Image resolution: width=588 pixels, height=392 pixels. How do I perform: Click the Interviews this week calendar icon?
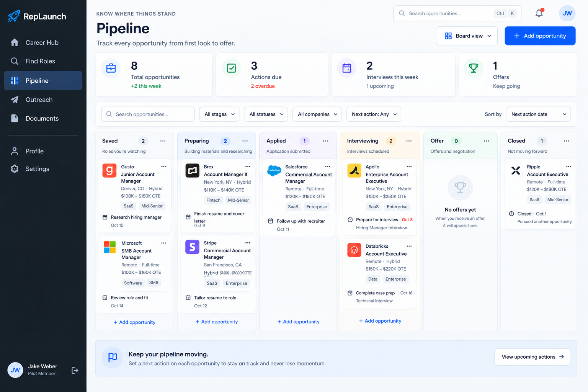(x=347, y=68)
